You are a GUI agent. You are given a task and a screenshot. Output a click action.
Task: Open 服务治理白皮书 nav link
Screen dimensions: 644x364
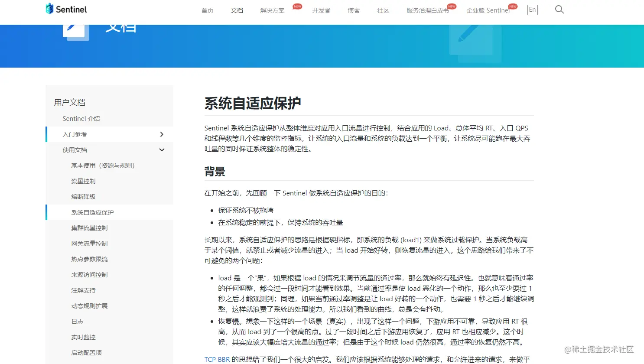[428, 10]
